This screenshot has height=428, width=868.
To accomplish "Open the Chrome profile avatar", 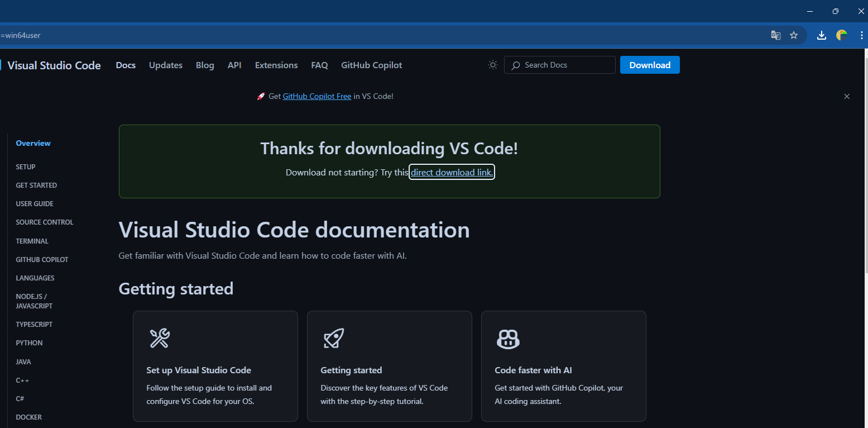I will pyautogui.click(x=842, y=35).
